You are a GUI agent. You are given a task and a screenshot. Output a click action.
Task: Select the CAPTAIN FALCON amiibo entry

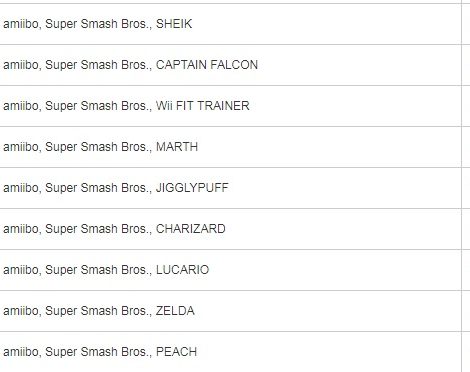tap(231, 65)
